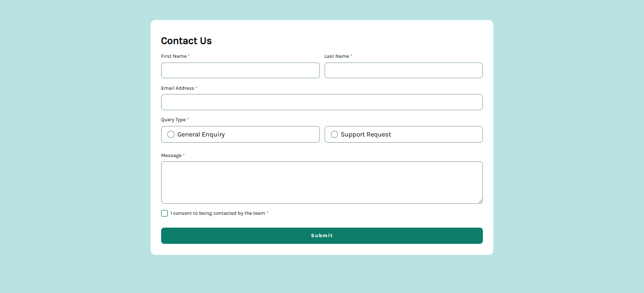This screenshot has height=293, width=644.
Task: Click the "Support Request" option text
Action: [x=366, y=135]
